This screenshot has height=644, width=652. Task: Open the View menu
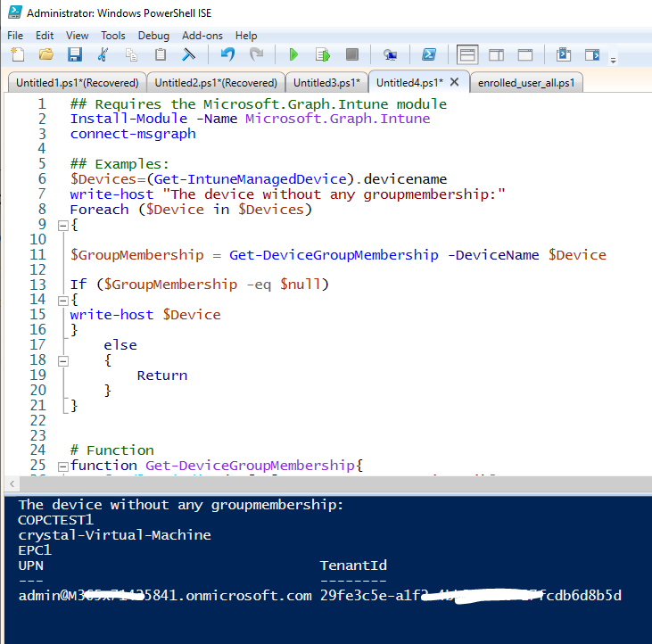click(78, 36)
